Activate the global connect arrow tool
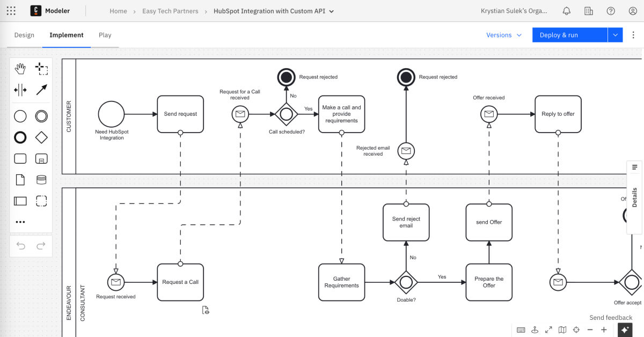Image resolution: width=644 pixels, height=337 pixels. [x=41, y=90]
